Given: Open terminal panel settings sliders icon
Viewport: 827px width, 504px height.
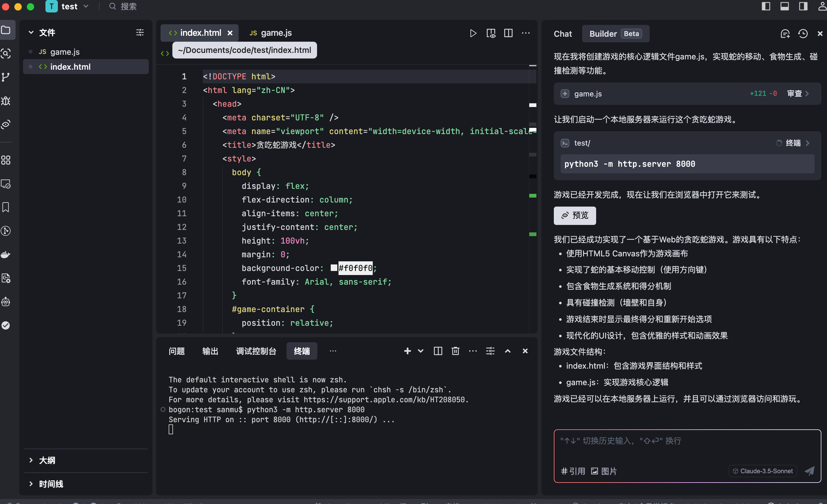Looking at the screenshot, I should [490, 351].
